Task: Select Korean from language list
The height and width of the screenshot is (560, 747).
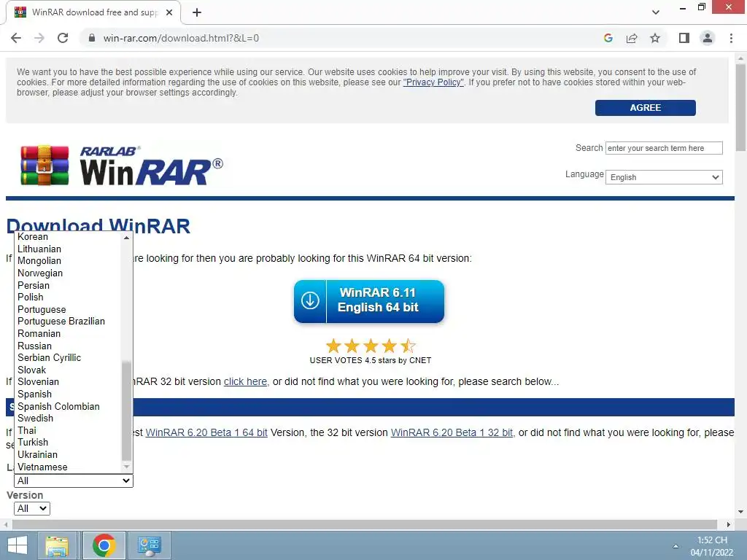Action: 69,237
